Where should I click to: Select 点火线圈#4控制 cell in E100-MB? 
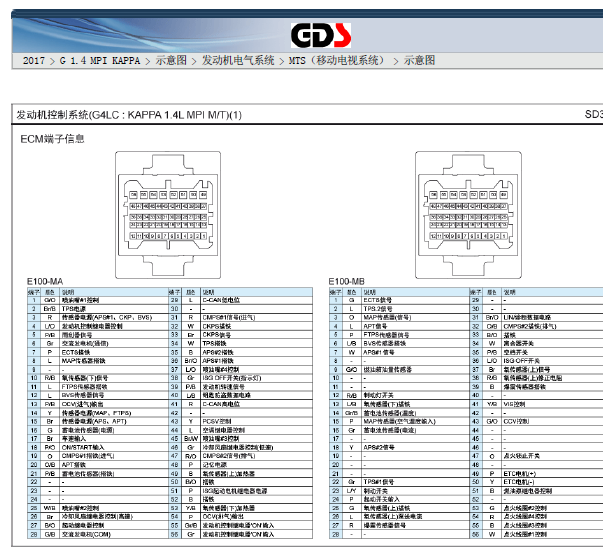(x=552, y=517)
